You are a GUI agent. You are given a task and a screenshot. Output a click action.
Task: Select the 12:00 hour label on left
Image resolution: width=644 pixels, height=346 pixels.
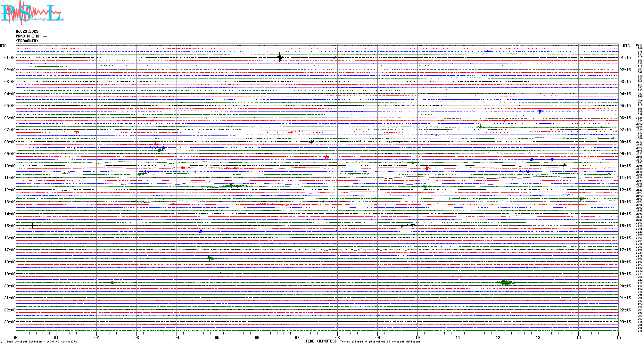[x=10, y=190]
